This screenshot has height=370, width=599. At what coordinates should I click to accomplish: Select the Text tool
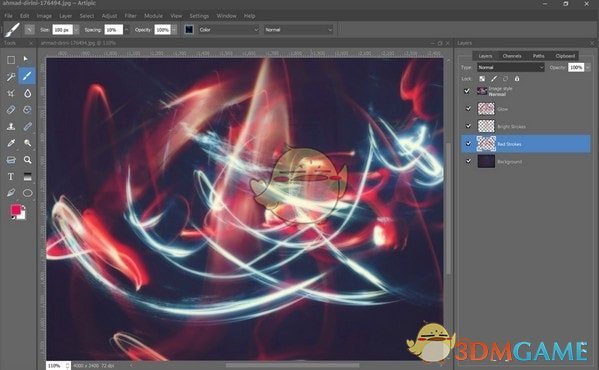11,176
